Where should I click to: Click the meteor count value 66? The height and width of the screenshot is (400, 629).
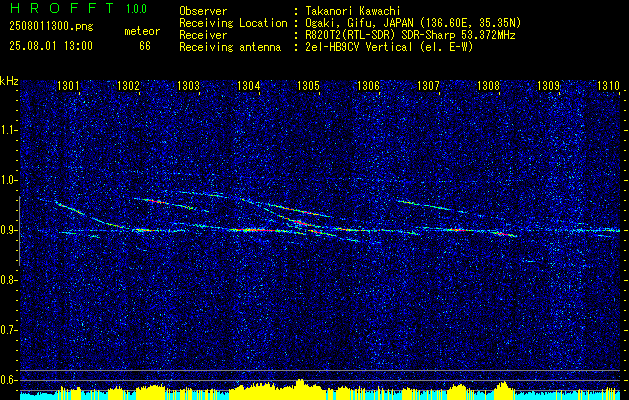coord(145,46)
